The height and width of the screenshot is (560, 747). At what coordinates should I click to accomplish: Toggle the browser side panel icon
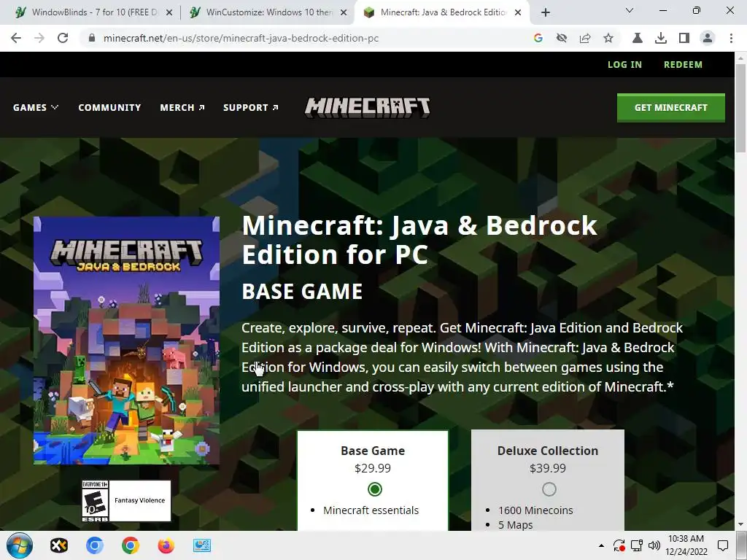[684, 38]
